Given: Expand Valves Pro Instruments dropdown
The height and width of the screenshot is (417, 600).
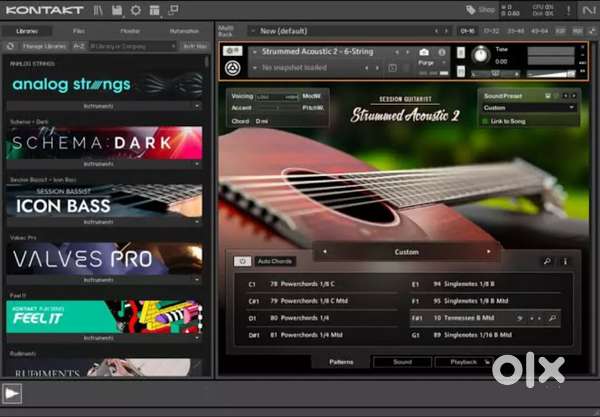Looking at the screenshot, I should (104, 280).
